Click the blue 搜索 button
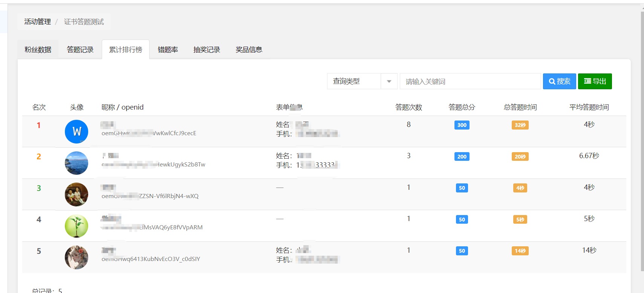Screen dimensions: 644x293 [x=560, y=81]
